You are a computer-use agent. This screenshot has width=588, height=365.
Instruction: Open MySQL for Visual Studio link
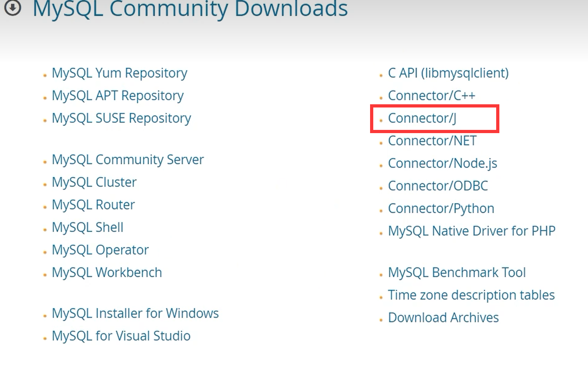tap(121, 336)
